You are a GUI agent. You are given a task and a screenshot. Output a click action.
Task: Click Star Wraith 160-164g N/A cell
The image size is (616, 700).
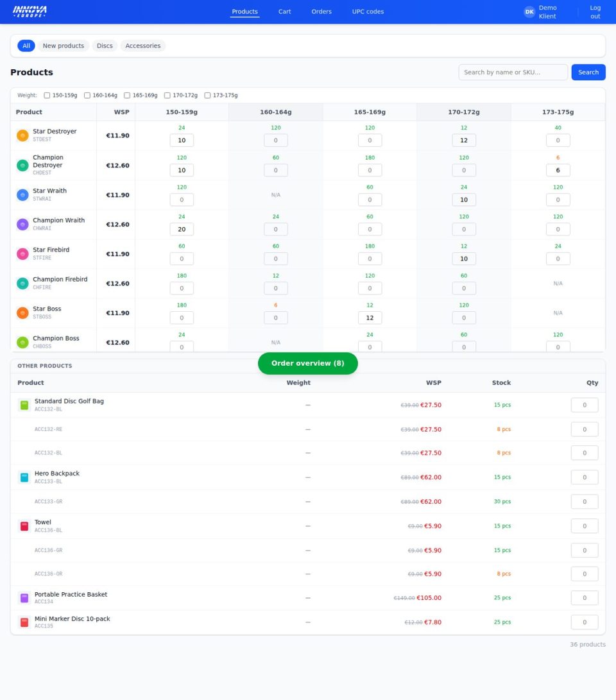[276, 194]
